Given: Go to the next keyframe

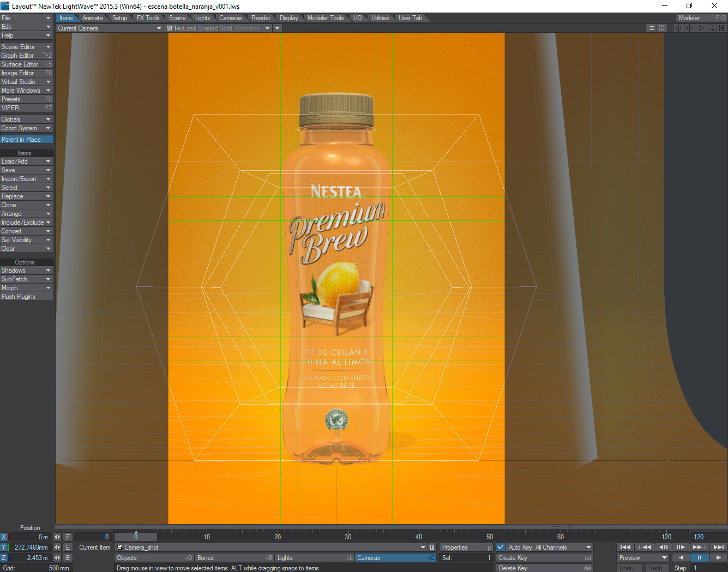Looking at the screenshot, I should [700, 547].
